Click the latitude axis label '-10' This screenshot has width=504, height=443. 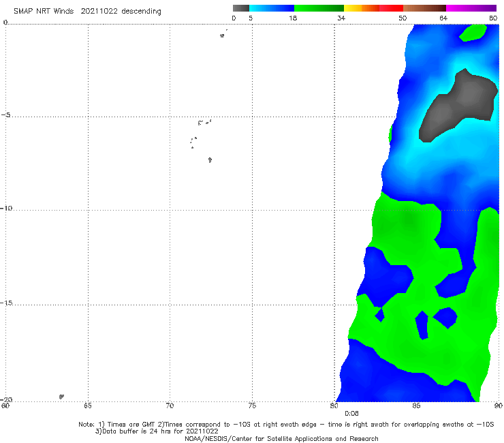6,208
